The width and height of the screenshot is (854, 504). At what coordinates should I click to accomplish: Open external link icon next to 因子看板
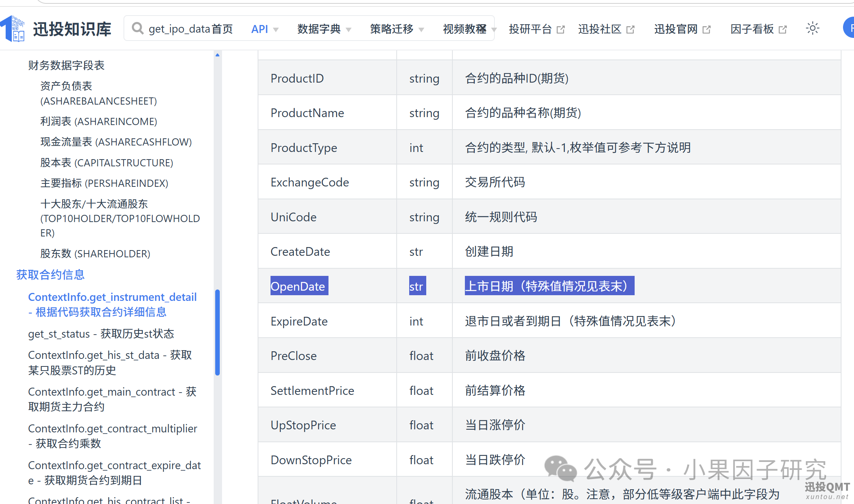tap(783, 29)
